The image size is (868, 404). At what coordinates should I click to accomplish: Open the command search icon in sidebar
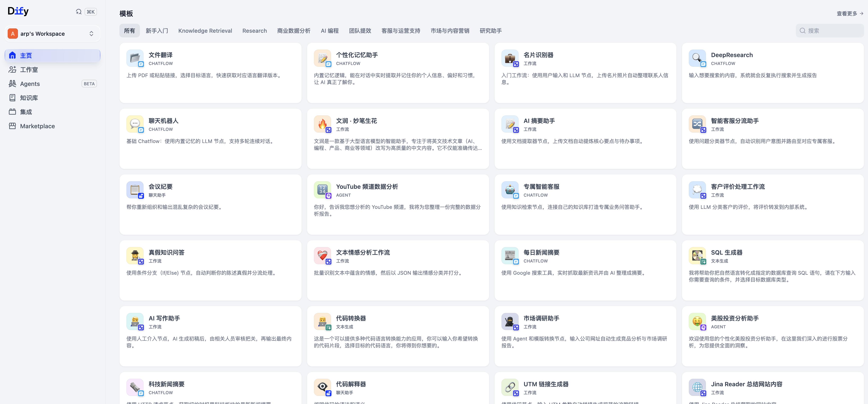79,12
